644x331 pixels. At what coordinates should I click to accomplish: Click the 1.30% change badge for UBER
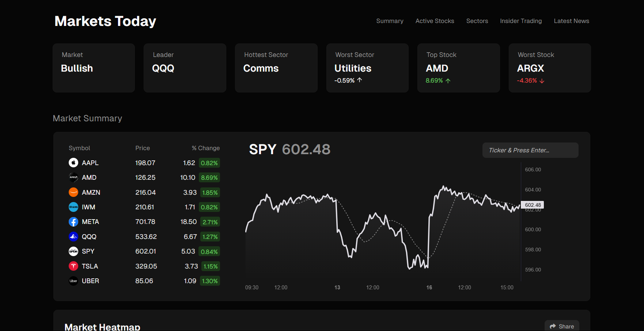pos(210,281)
